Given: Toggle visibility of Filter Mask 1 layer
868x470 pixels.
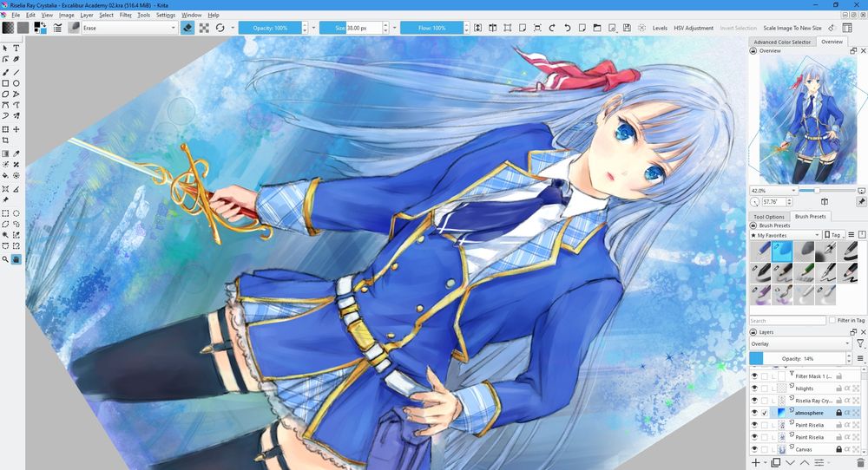Looking at the screenshot, I should point(754,376).
